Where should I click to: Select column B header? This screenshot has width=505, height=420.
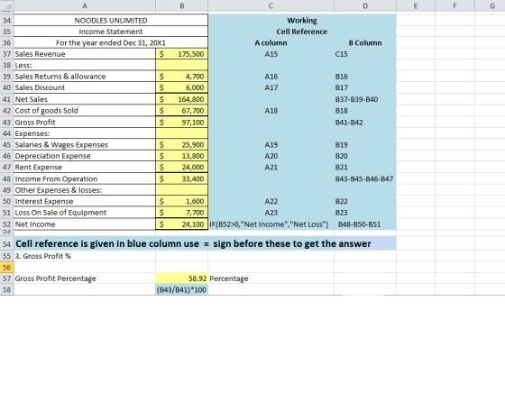(181, 5)
